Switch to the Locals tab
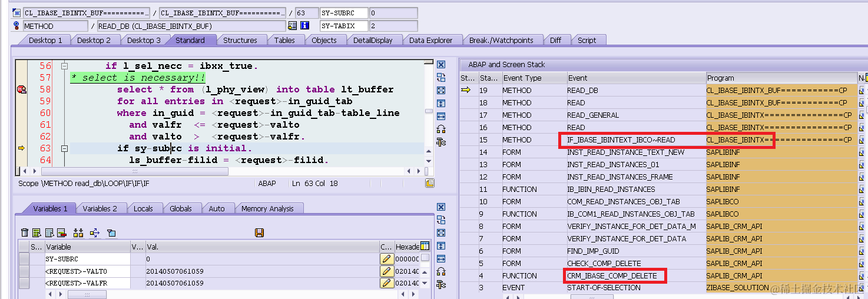The image size is (868, 299). point(143,208)
